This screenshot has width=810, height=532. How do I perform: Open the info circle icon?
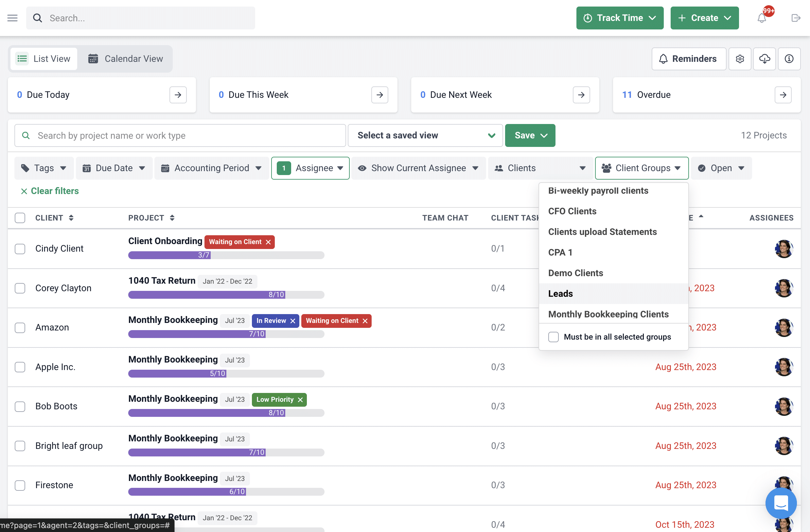pyautogui.click(x=789, y=59)
